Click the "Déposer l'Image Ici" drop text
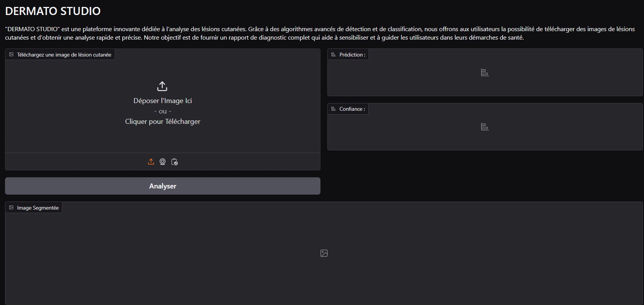The width and height of the screenshot is (644, 305). pos(163,101)
